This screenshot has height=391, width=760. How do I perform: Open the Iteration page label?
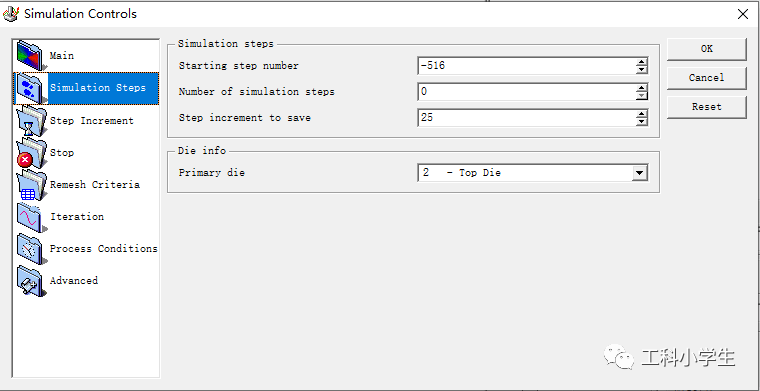pos(77,217)
